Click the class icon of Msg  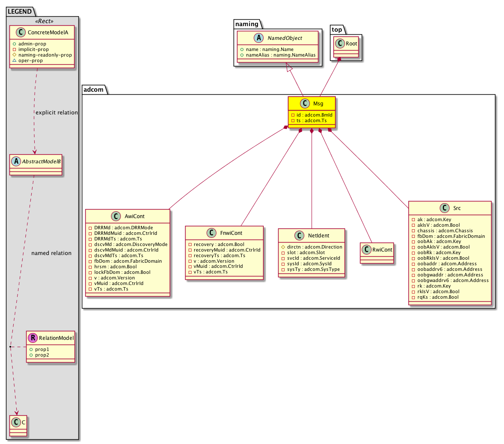click(x=305, y=103)
